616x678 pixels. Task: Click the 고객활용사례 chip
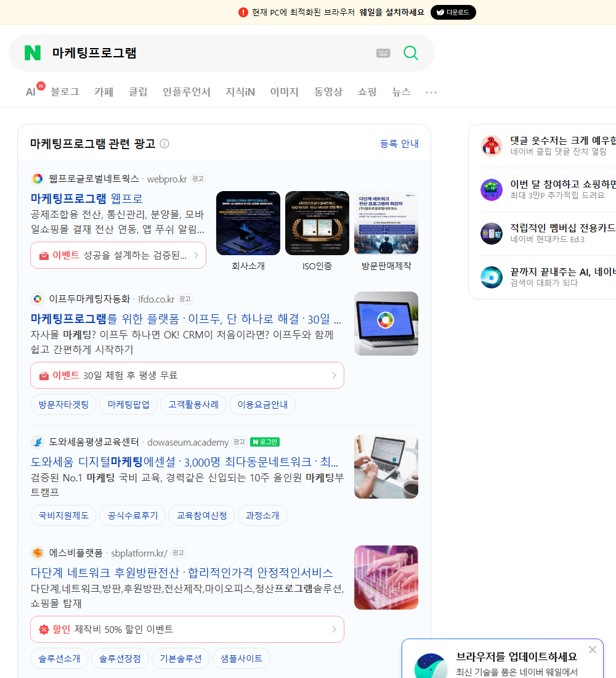pyautogui.click(x=193, y=404)
